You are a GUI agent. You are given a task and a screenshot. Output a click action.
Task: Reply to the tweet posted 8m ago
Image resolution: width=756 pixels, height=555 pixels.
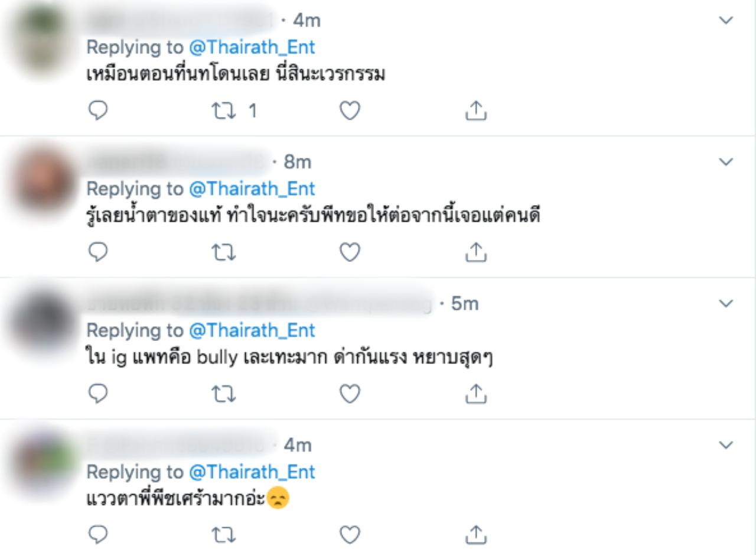[98, 252]
